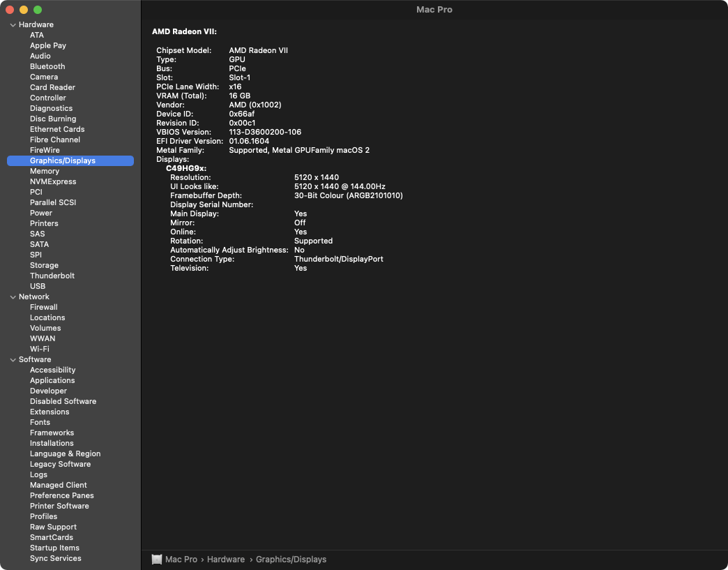The width and height of the screenshot is (728, 570).
Task: Open Preference Panes entry
Action: pyautogui.click(x=62, y=495)
